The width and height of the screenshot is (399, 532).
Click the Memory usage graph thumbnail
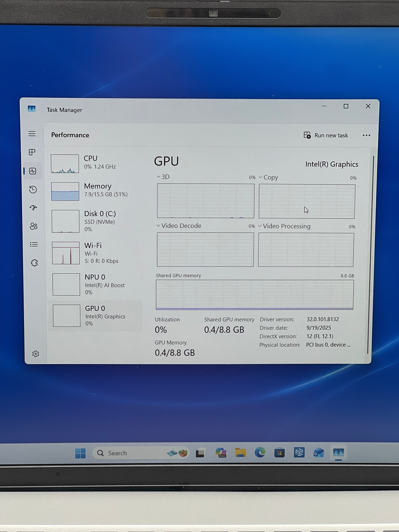65,191
